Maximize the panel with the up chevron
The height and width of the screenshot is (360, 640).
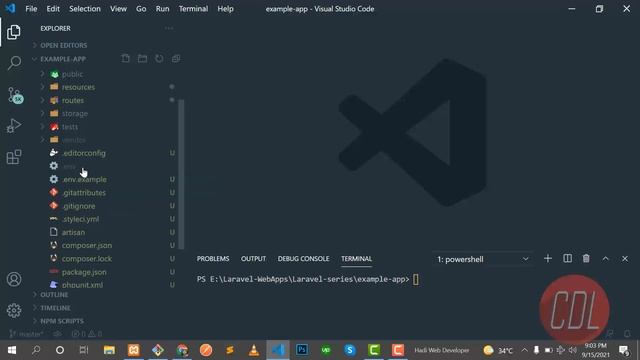point(605,259)
